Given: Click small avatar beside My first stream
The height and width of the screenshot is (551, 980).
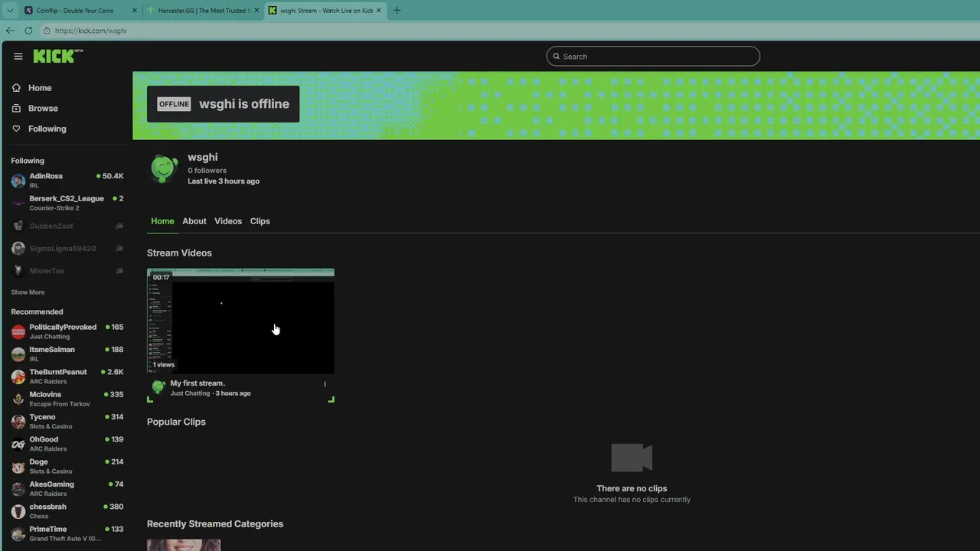Looking at the screenshot, I should click(158, 387).
